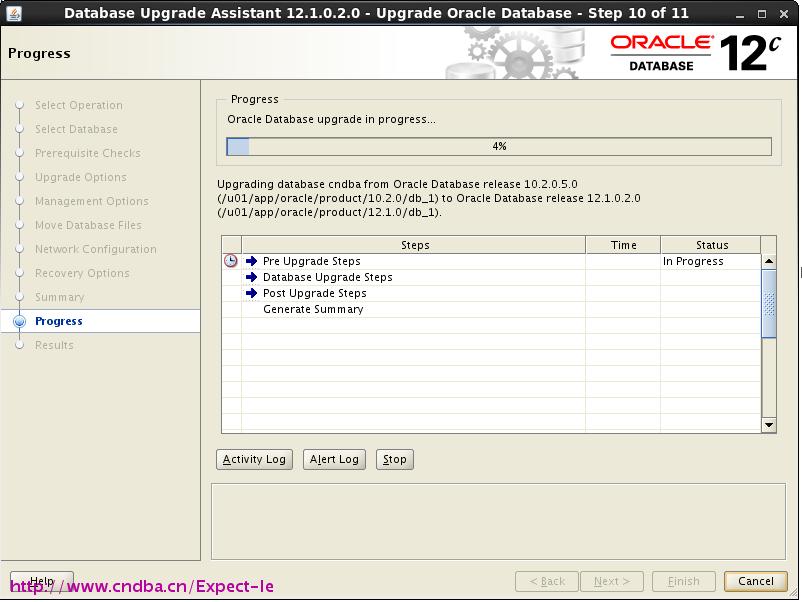Image resolution: width=802 pixels, height=602 pixels.
Task: Select the Summary step in sidebar
Action: pyautogui.click(x=59, y=298)
